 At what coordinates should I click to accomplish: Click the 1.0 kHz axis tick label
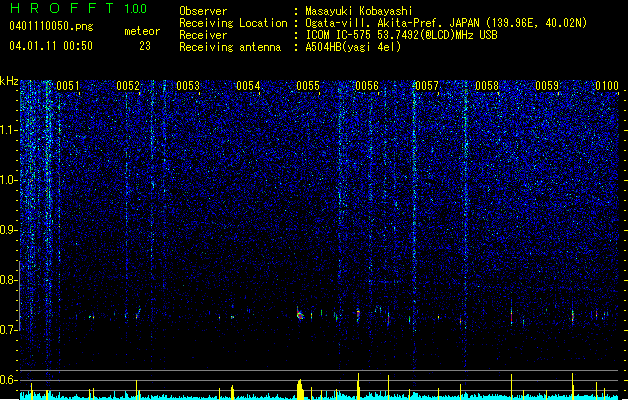click(9, 180)
